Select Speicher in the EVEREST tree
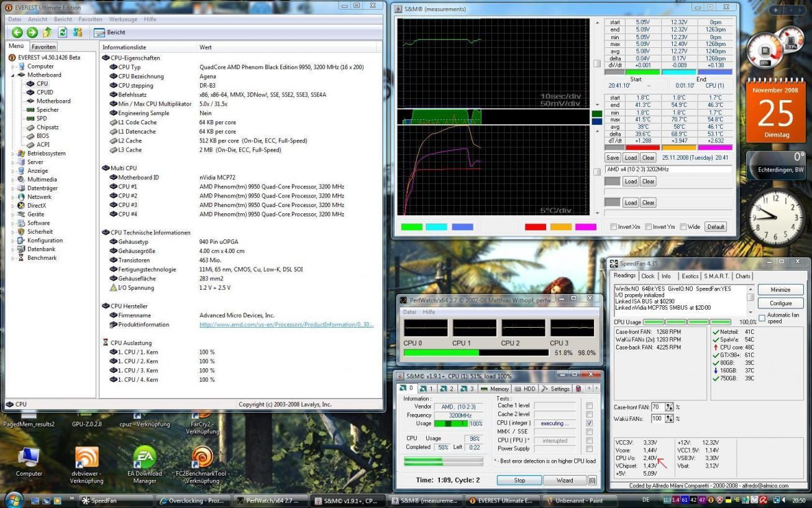Screen dimensions: 812x508 (x=47, y=109)
